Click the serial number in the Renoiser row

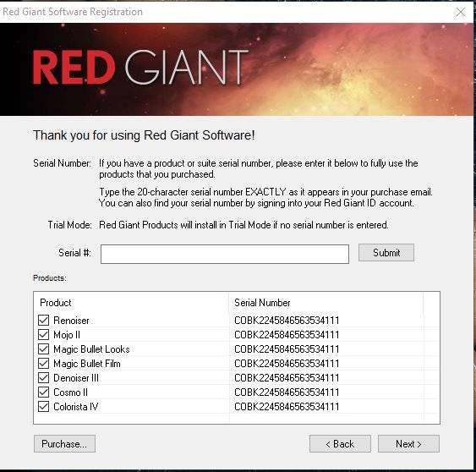click(x=287, y=321)
